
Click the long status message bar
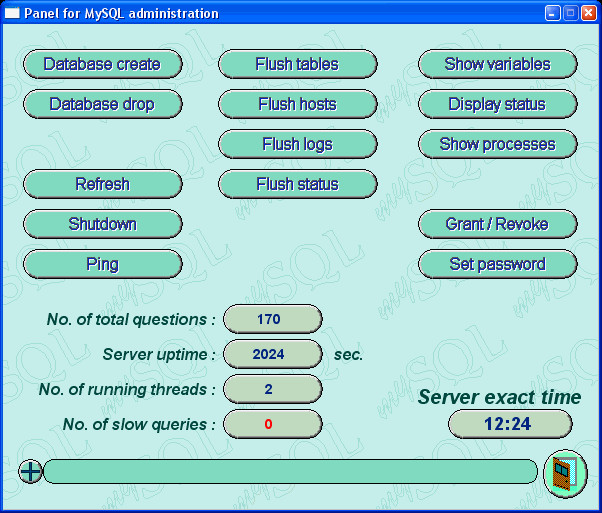click(x=290, y=471)
